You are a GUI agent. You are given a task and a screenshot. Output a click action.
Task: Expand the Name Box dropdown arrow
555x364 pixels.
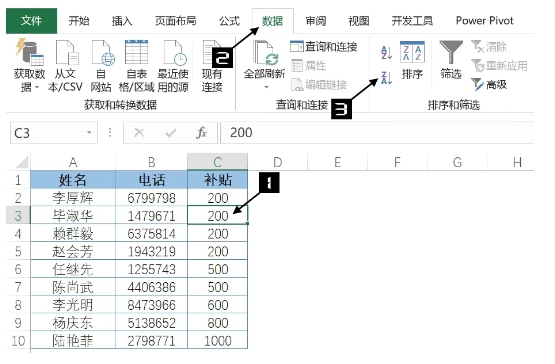[x=89, y=132]
